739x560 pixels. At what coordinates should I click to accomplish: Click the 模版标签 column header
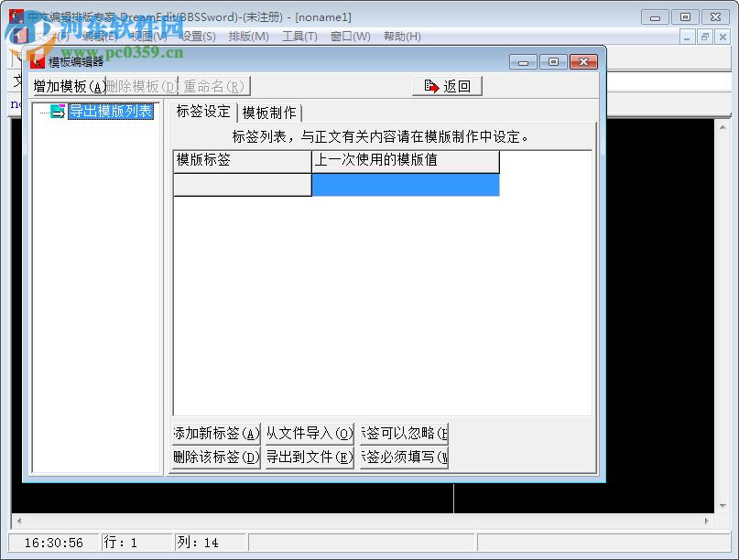(x=242, y=162)
